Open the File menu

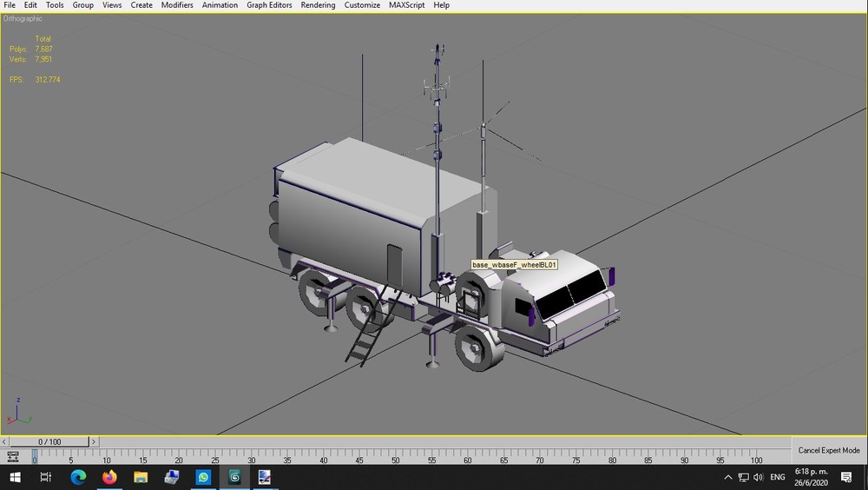[x=10, y=5]
